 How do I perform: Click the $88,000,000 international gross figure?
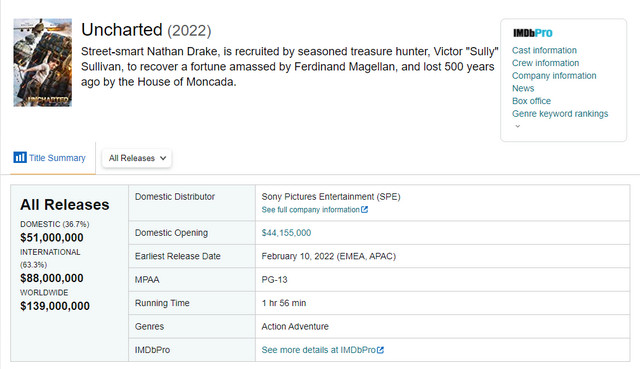[52, 278]
